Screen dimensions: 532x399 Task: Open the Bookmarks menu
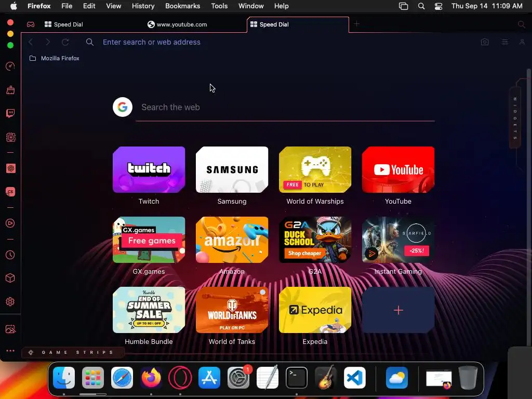pos(182,6)
